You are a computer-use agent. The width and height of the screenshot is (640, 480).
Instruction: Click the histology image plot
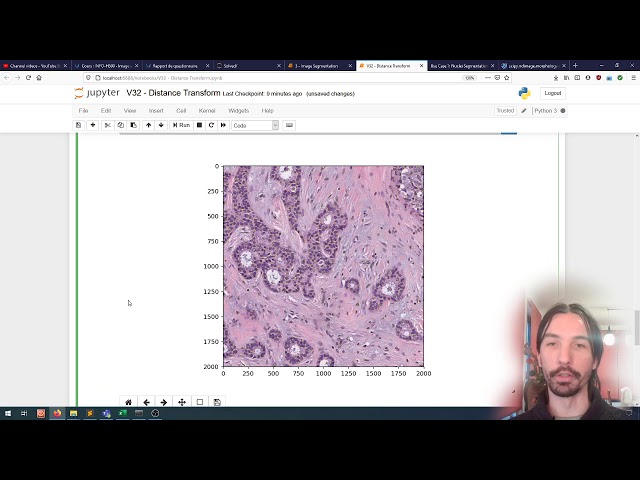[323, 266]
